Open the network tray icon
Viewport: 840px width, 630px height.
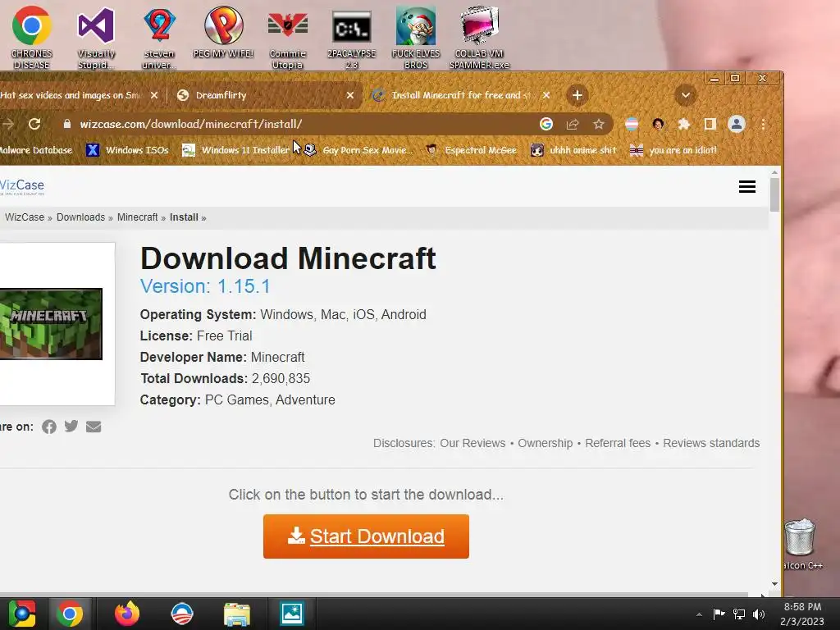(739, 614)
